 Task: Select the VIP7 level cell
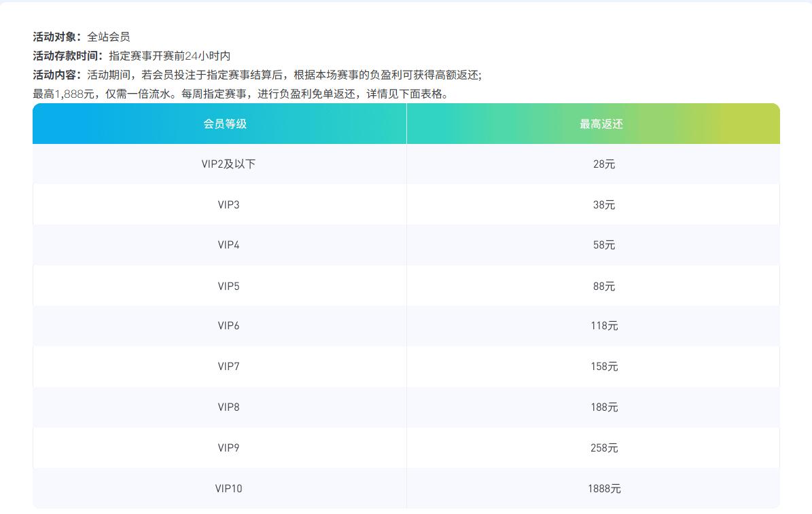(228, 367)
